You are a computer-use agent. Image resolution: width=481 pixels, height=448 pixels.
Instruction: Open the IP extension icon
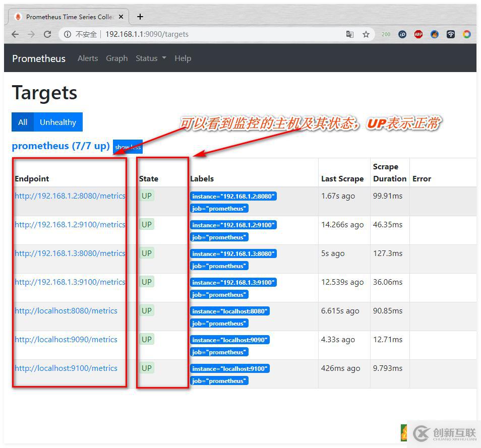pos(402,34)
